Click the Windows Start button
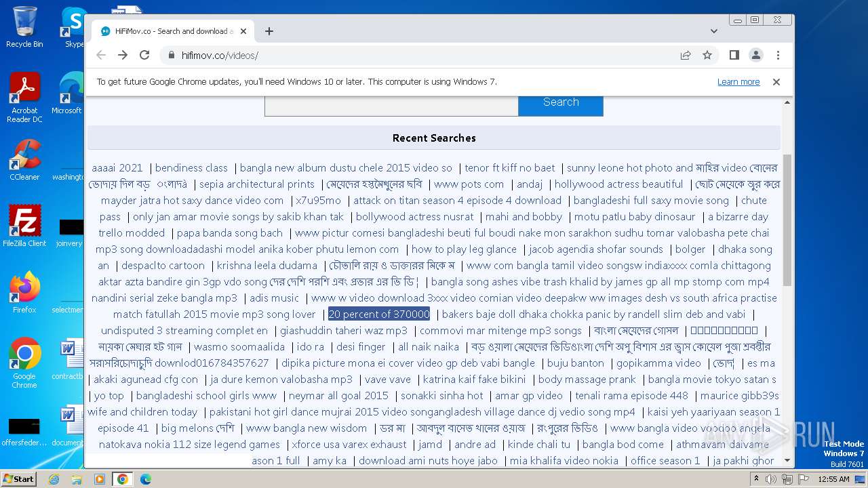 pos(18,479)
